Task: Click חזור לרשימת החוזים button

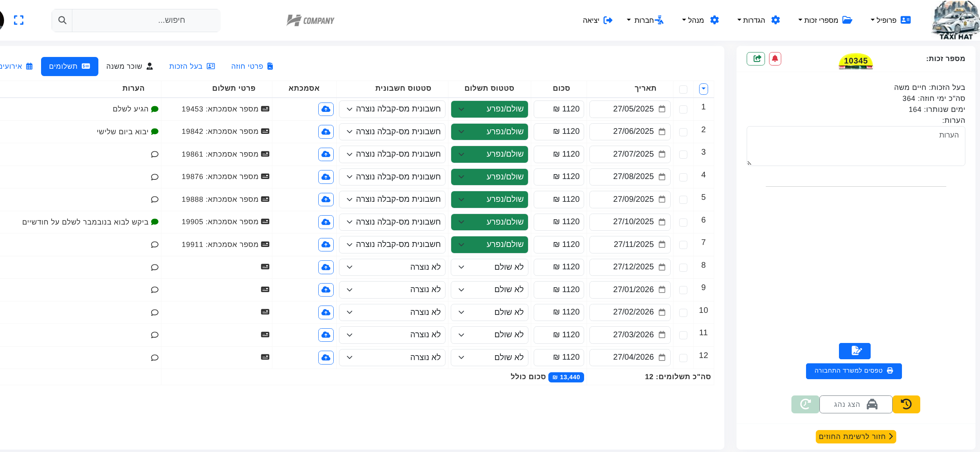Action: click(x=856, y=437)
